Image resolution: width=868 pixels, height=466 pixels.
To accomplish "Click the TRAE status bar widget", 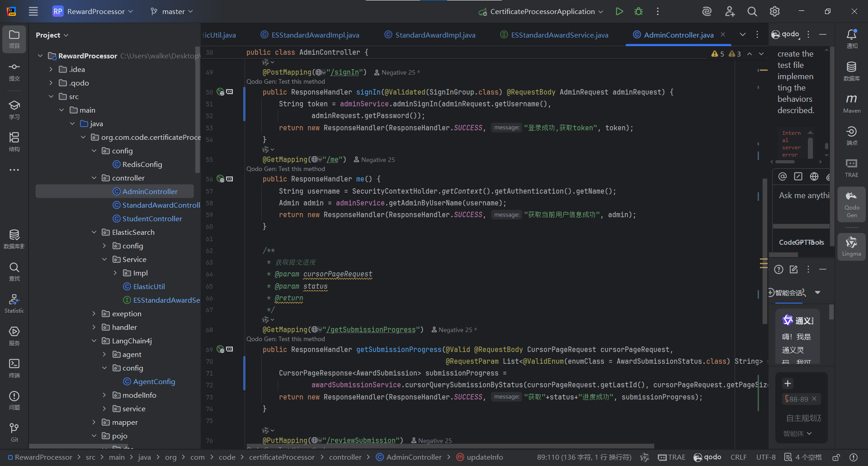I will [671, 457].
